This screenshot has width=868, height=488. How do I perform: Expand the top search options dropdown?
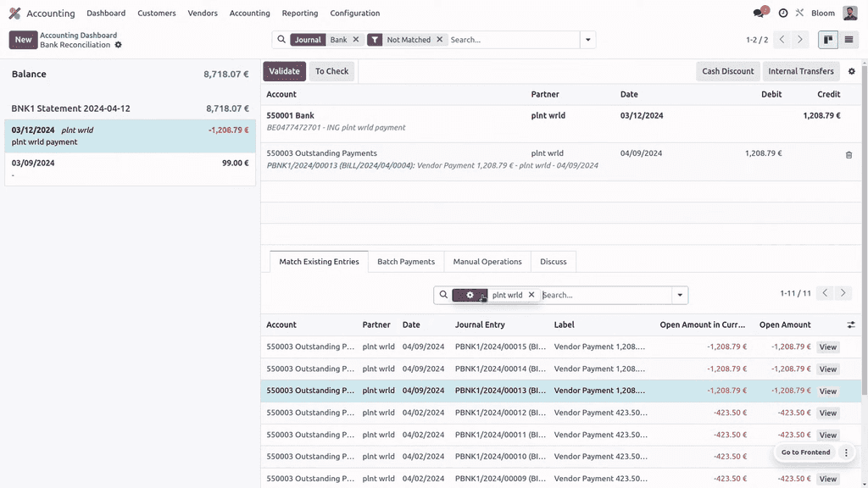tap(587, 40)
